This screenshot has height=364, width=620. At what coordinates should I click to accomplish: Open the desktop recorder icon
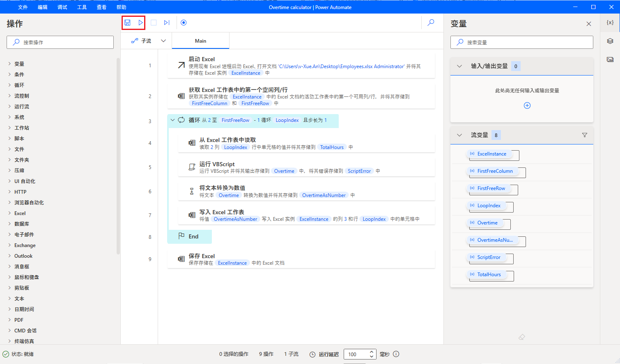[x=183, y=23]
